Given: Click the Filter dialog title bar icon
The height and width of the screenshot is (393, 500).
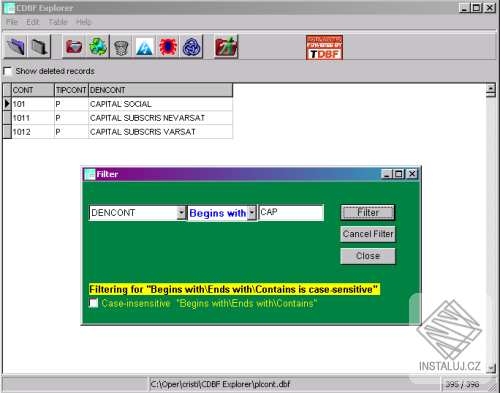Looking at the screenshot, I should (90, 174).
